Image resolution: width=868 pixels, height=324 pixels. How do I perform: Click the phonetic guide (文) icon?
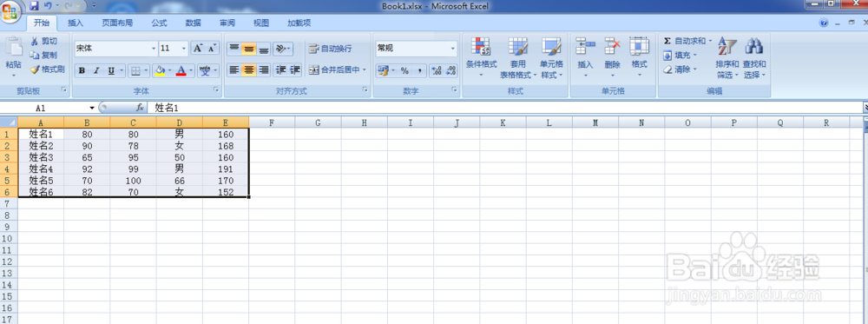(x=206, y=70)
